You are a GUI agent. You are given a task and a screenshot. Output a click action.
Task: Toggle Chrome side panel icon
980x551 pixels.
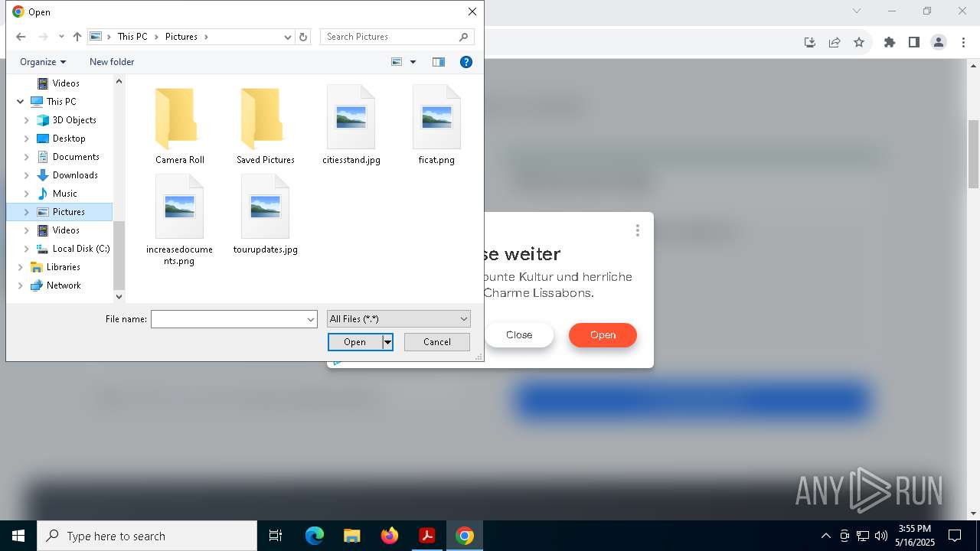pyautogui.click(x=913, y=42)
